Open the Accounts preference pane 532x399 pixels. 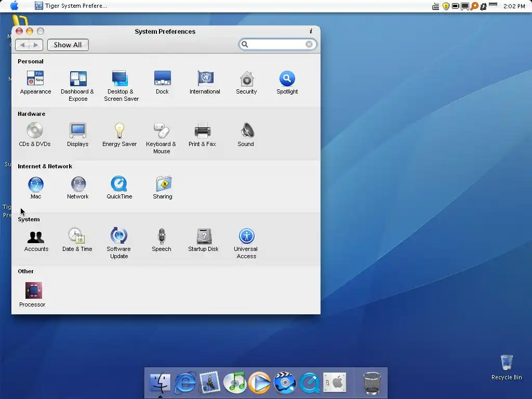(36, 240)
